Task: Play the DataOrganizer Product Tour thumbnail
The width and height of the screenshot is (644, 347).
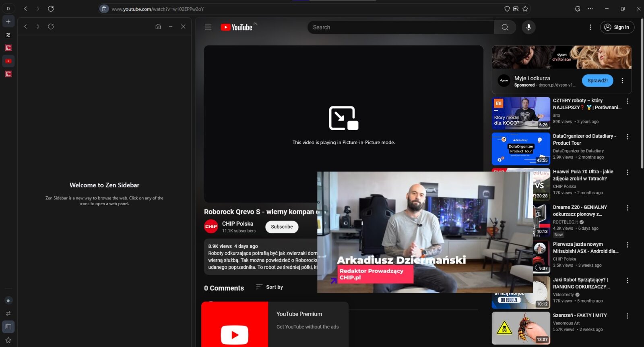Action: (521, 149)
